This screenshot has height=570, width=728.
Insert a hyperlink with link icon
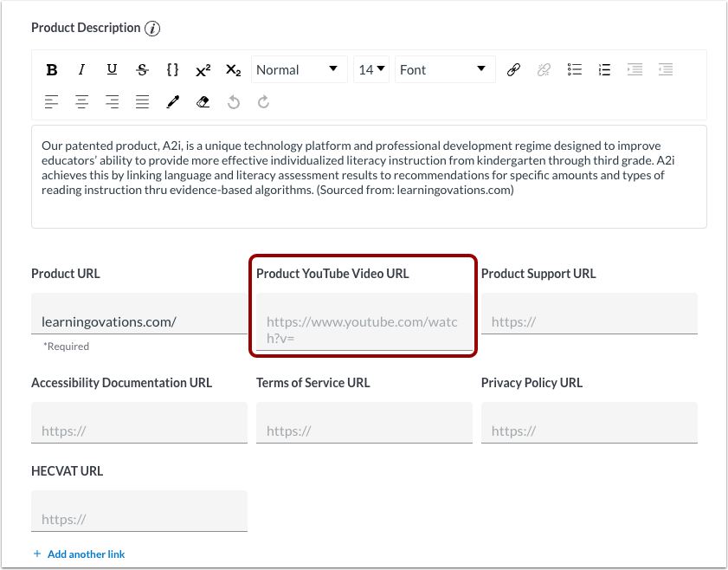tap(513, 69)
